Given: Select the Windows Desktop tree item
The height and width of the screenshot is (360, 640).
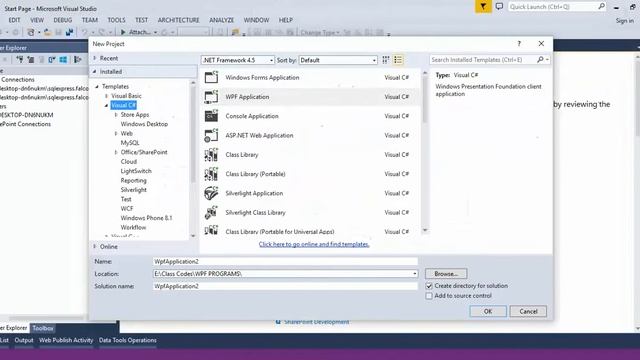Looking at the screenshot, I should point(144,124).
